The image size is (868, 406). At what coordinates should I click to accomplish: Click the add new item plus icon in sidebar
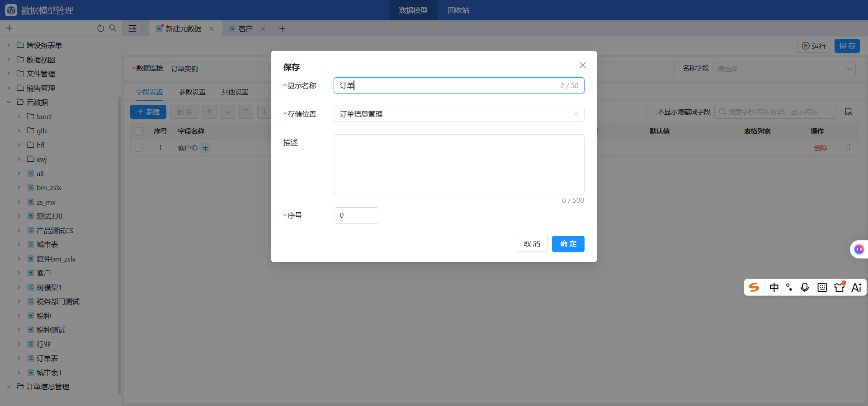tap(9, 28)
